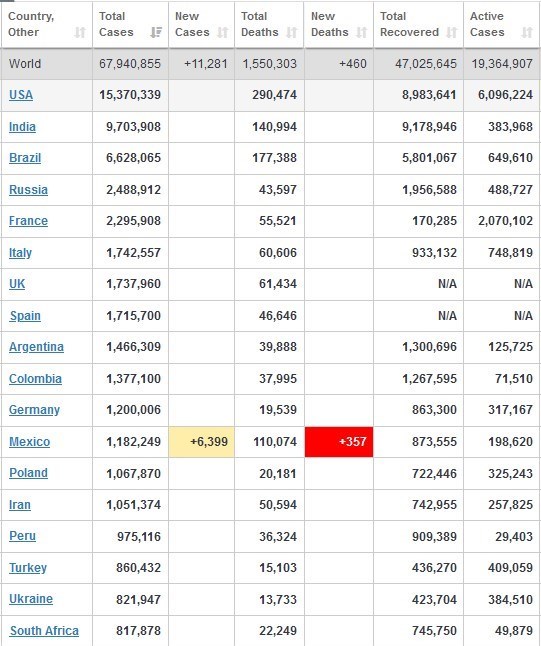The image size is (541, 646).
Task: Visit the Ukraine country page
Action: coord(31,599)
